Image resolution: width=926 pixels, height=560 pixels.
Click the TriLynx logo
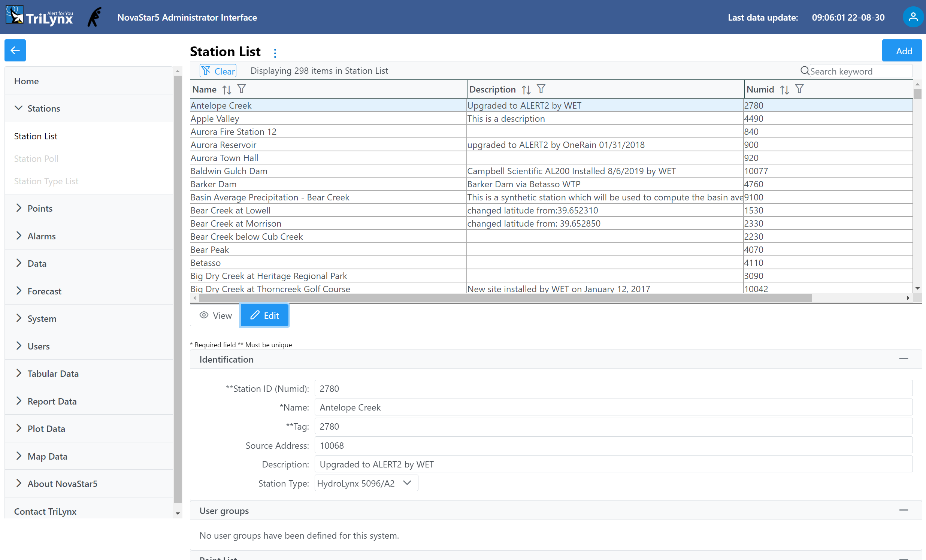(x=39, y=17)
